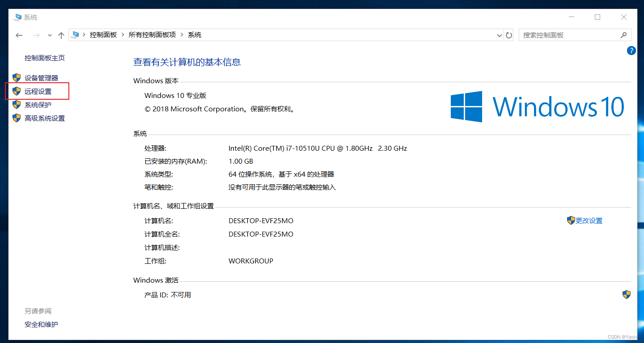The height and width of the screenshot is (343, 644).
Task: Click 更改设置 link
Action: (x=589, y=220)
